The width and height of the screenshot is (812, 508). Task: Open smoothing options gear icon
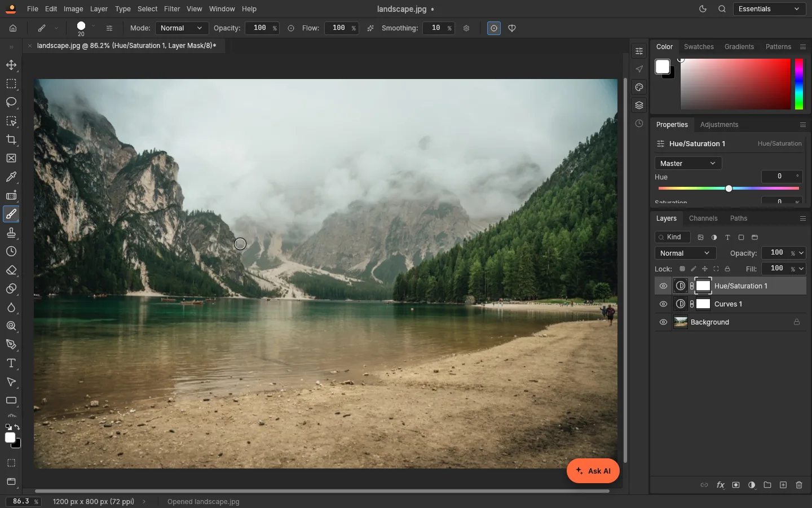tap(466, 28)
